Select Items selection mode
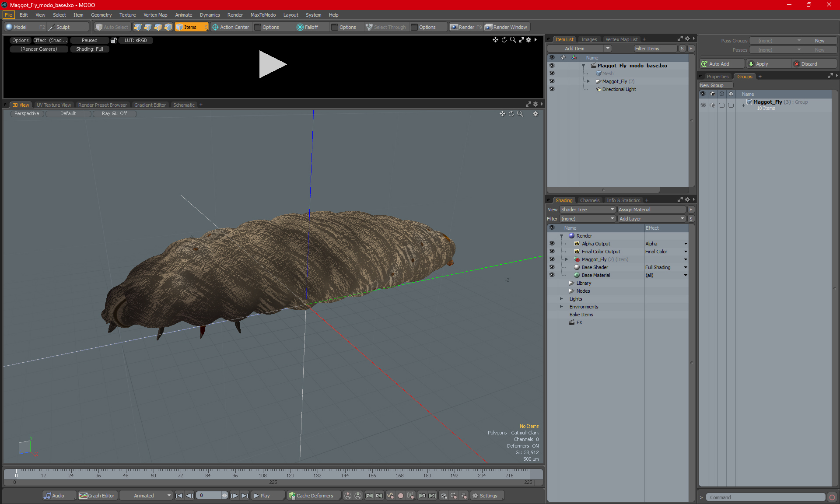The width and height of the screenshot is (840, 504). pos(191,27)
